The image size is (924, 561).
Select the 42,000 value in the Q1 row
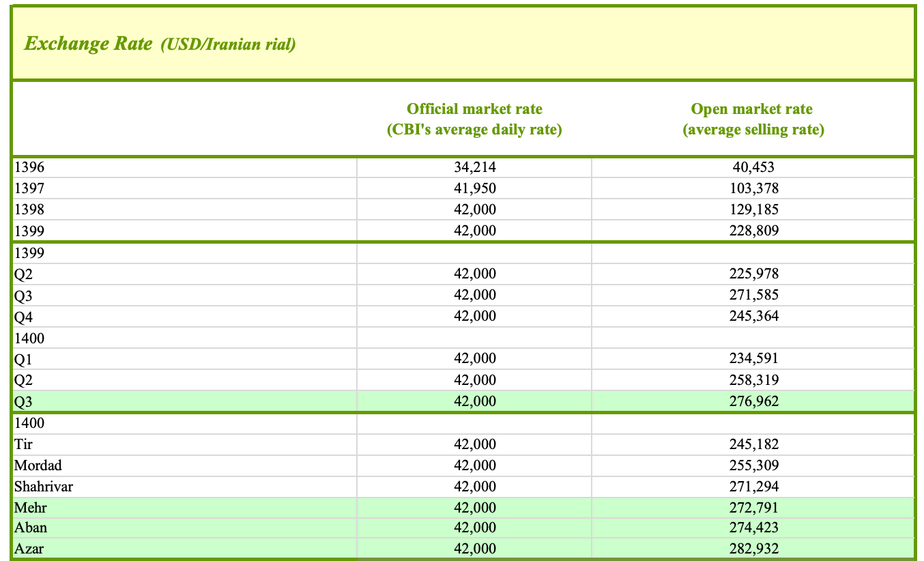point(474,358)
